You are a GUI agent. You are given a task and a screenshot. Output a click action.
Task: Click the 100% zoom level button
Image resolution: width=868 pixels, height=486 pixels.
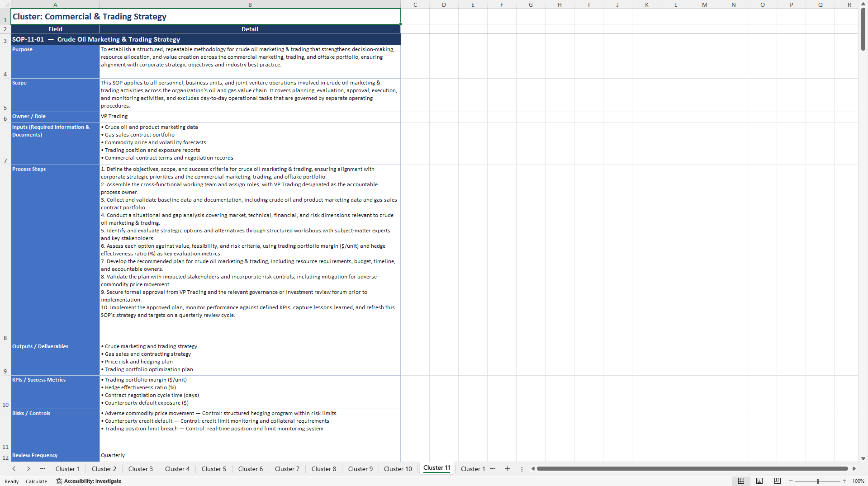(x=858, y=481)
